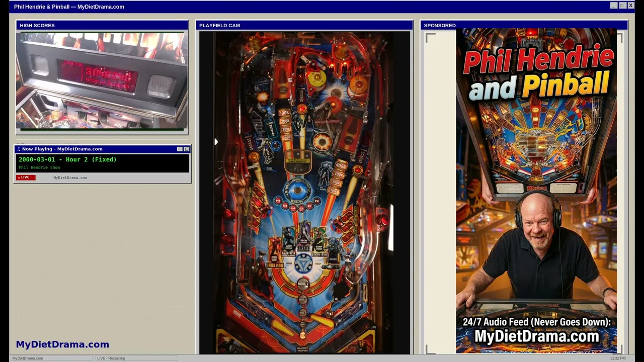Click the Playfield Cam video feed
Screen dimensions: 644x362
[304, 193]
